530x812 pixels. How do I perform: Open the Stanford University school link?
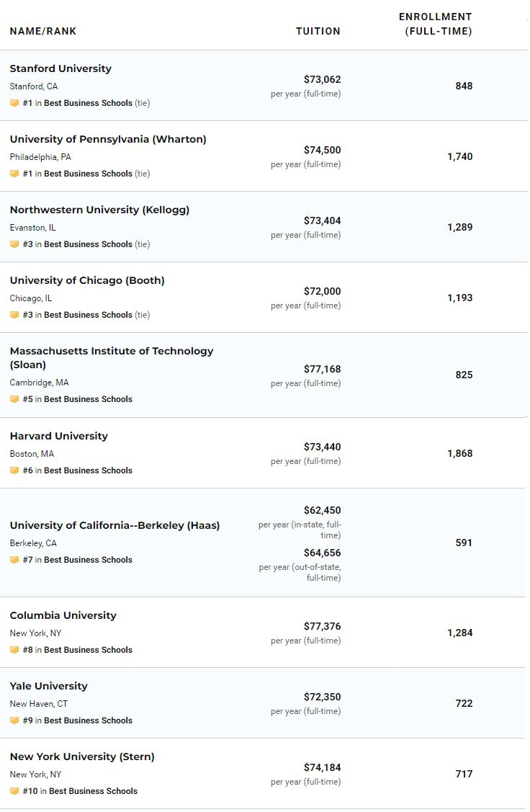point(60,68)
